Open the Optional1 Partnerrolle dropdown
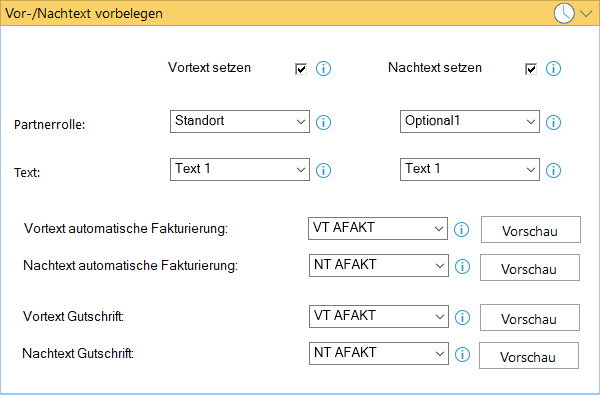This screenshot has width=600, height=395. pyautogui.click(x=470, y=122)
